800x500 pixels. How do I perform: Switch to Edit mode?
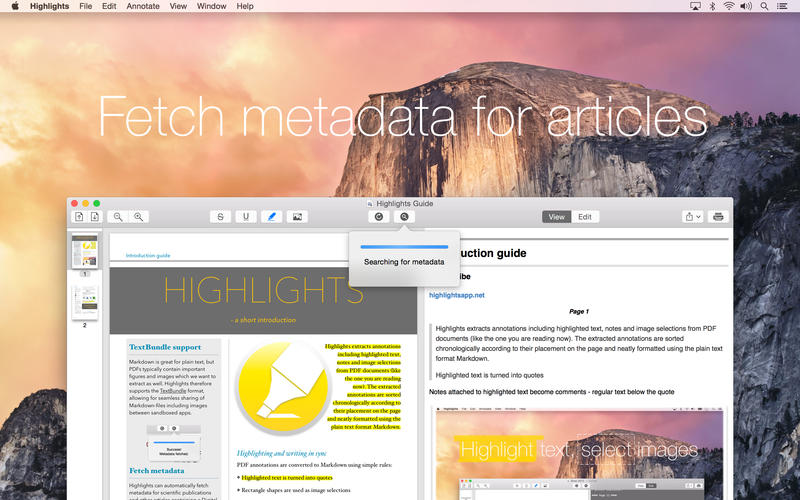[585, 217]
